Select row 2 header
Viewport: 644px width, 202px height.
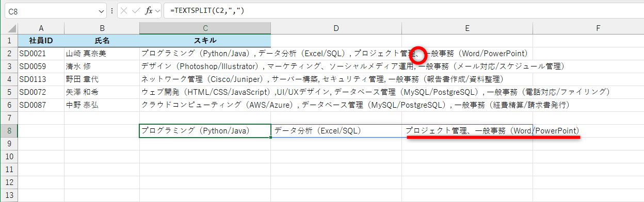click(9, 54)
